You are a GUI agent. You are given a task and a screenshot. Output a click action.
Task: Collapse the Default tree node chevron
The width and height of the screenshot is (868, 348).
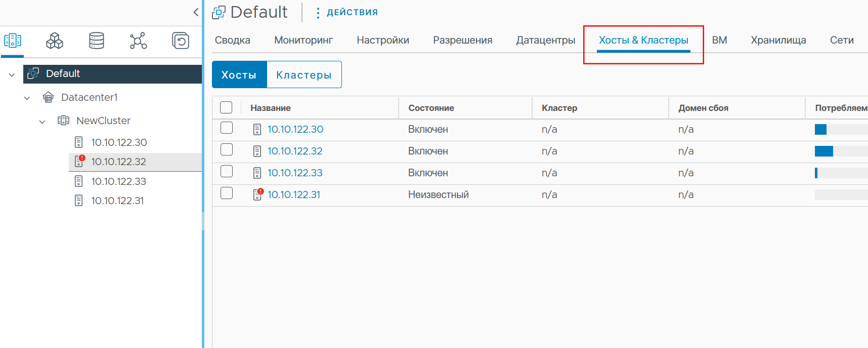[12, 74]
